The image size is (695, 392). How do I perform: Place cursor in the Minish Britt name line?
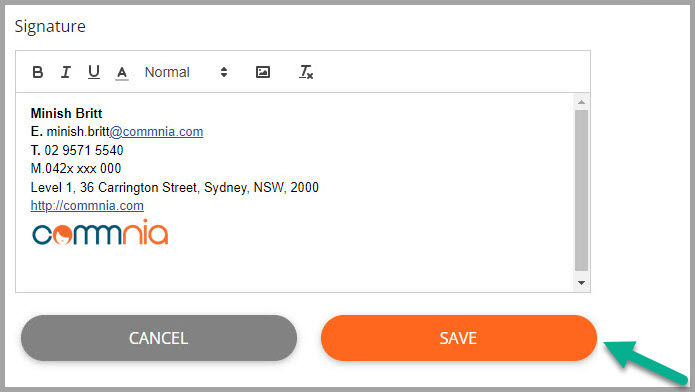pyautogui.click(x=66, y=114)
